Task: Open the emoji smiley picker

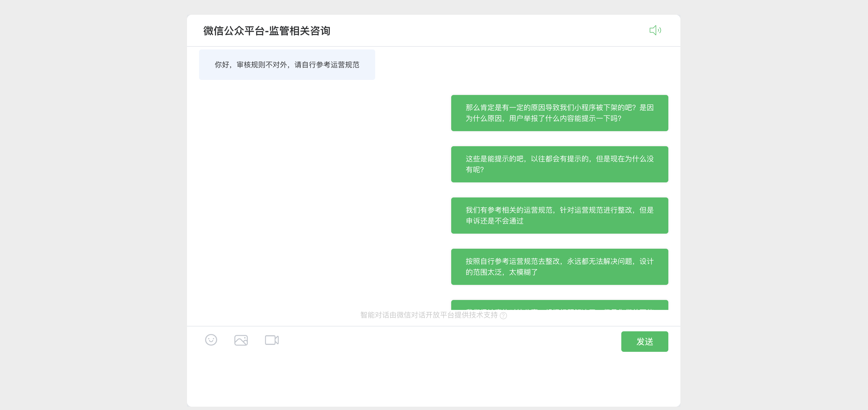Action: coord(211,339)
